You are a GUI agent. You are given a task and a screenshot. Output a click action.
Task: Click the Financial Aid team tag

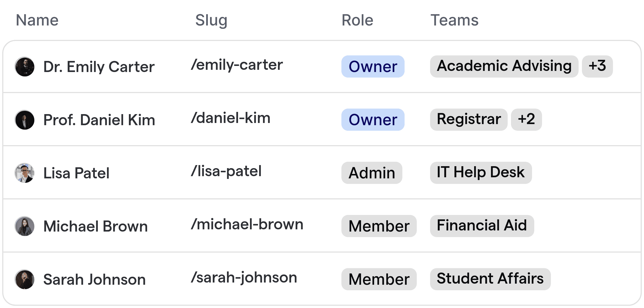(482, 226)
